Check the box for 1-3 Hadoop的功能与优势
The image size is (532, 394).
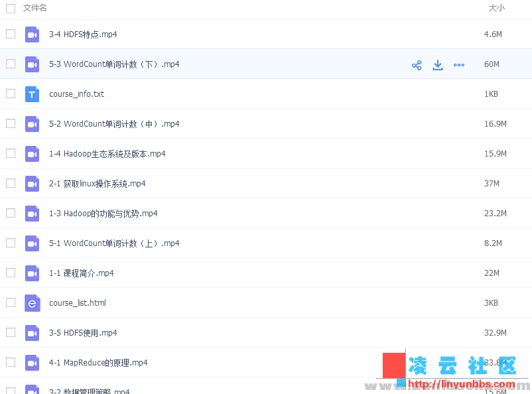(11, 213)
